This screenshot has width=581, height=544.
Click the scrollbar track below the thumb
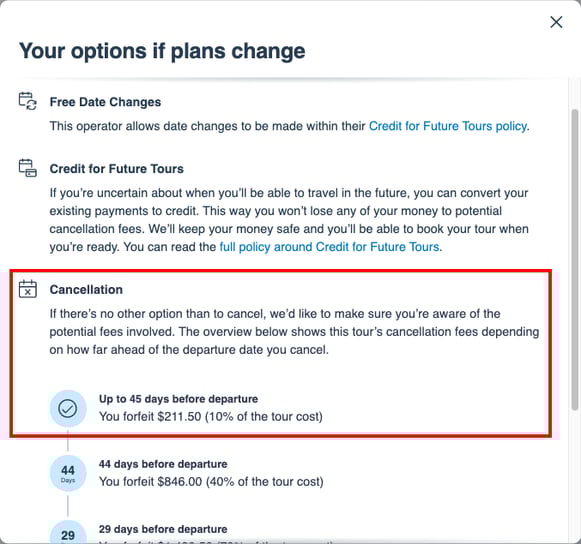pos(575,474)
